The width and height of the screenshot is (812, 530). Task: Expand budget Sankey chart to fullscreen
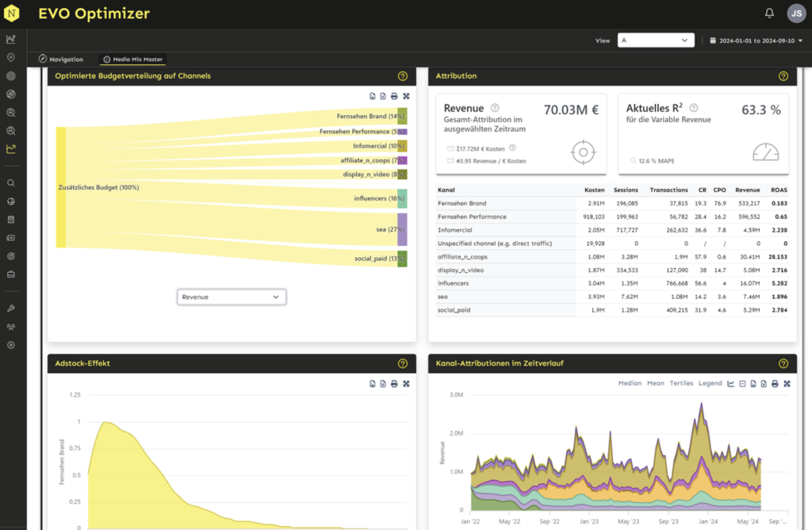click(x=406, y=96)
